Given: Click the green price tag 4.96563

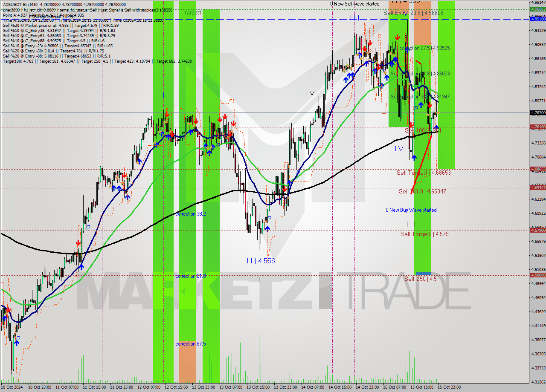Looking at the screenshot, I should [537, 9].
